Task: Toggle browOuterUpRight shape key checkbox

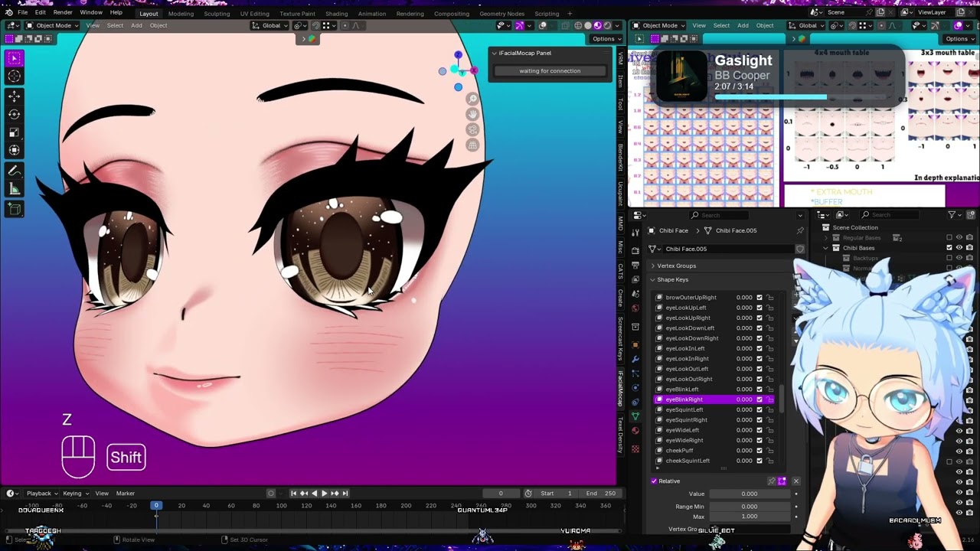Action: (759, 298)
